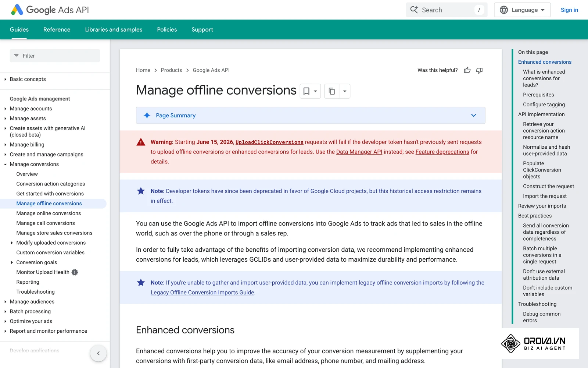Switch to the Guides tab
The image size is (588, 368).
tap(19, 29)
